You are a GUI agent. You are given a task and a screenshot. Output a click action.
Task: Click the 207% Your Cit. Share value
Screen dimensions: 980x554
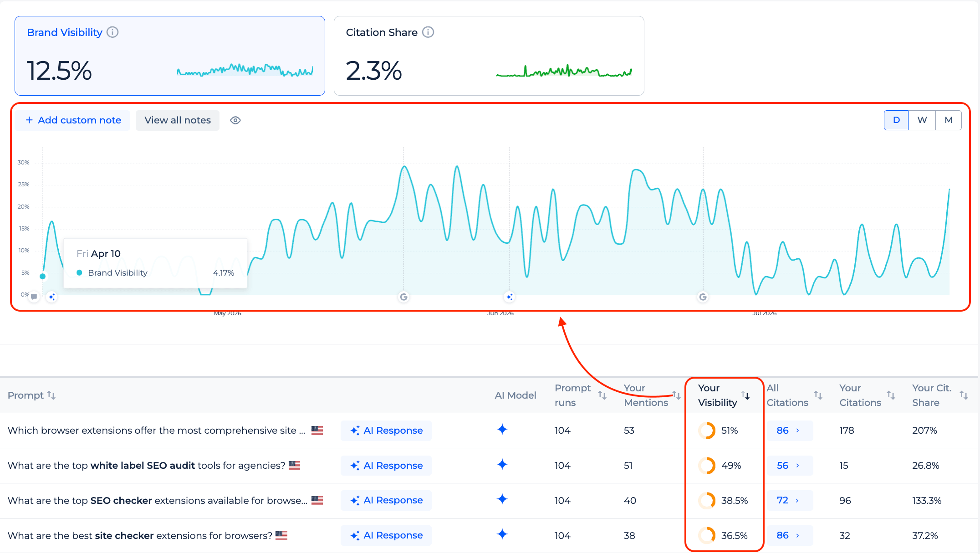tap(924, 431)
